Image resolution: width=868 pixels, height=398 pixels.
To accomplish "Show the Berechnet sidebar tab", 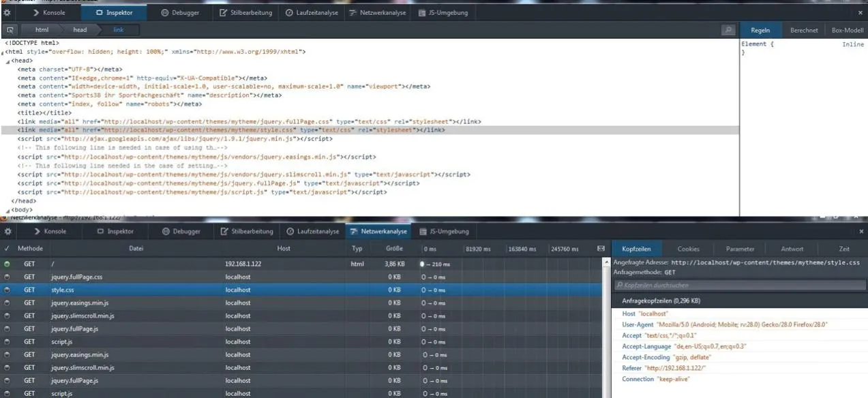I will [x=804, y=30].
